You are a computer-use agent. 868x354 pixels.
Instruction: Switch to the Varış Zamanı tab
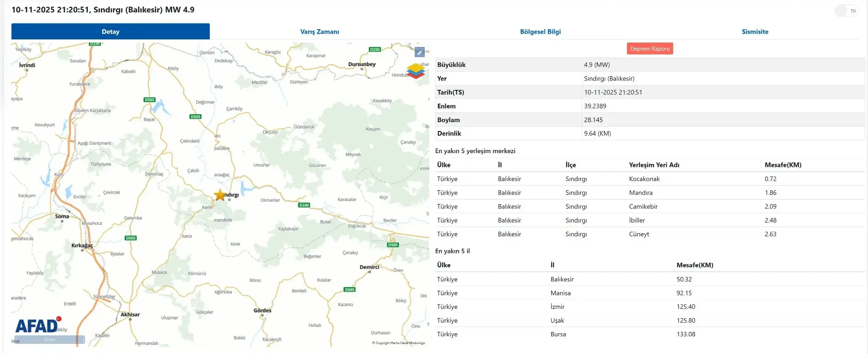tap(319, 31)
